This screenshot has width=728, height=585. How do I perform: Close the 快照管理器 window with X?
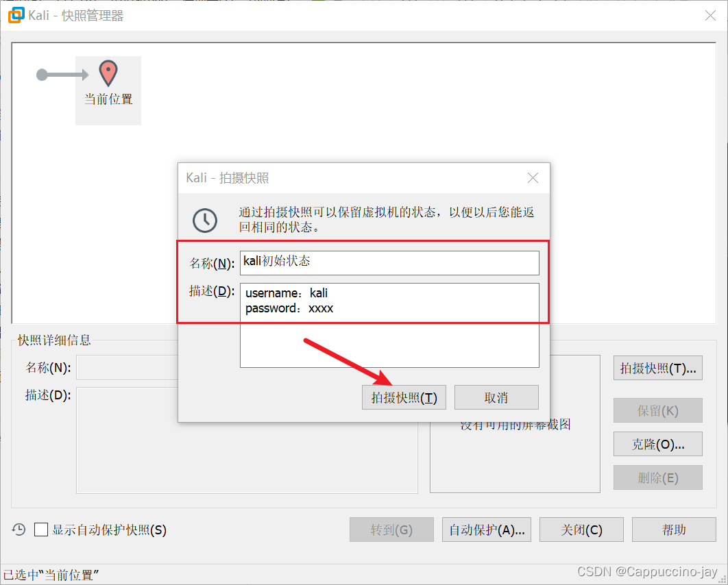710,16
